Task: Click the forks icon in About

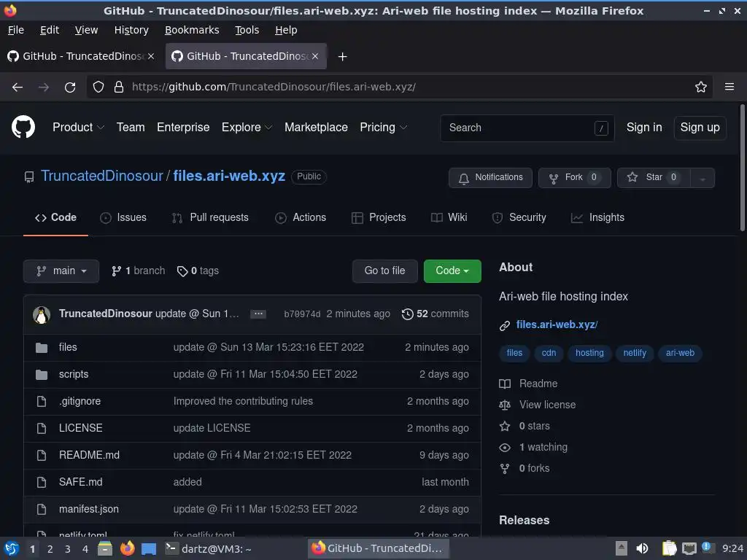Action: click(505, 469)
